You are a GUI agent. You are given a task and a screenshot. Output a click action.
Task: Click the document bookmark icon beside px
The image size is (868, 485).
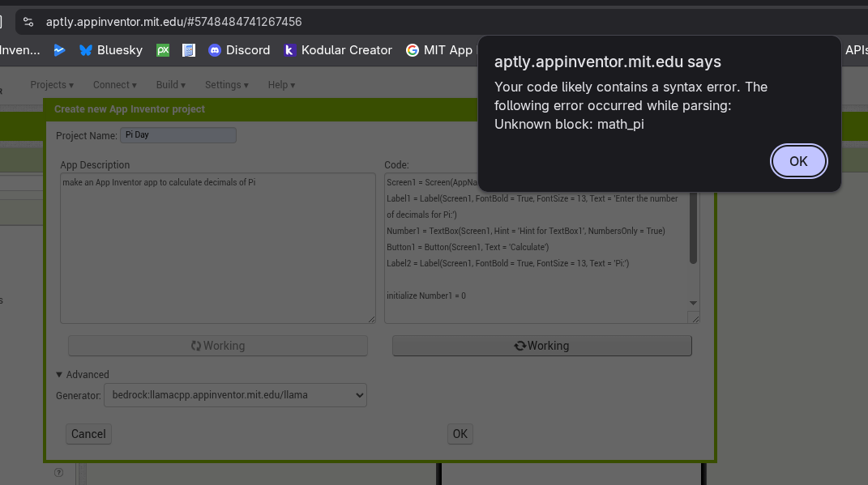point(189,50)
